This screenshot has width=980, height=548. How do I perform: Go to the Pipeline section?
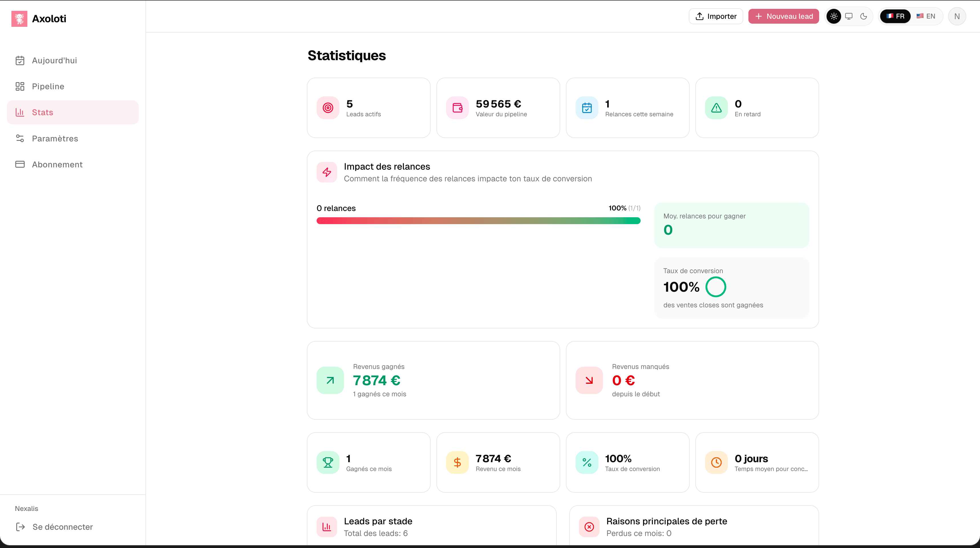[73, 86]
